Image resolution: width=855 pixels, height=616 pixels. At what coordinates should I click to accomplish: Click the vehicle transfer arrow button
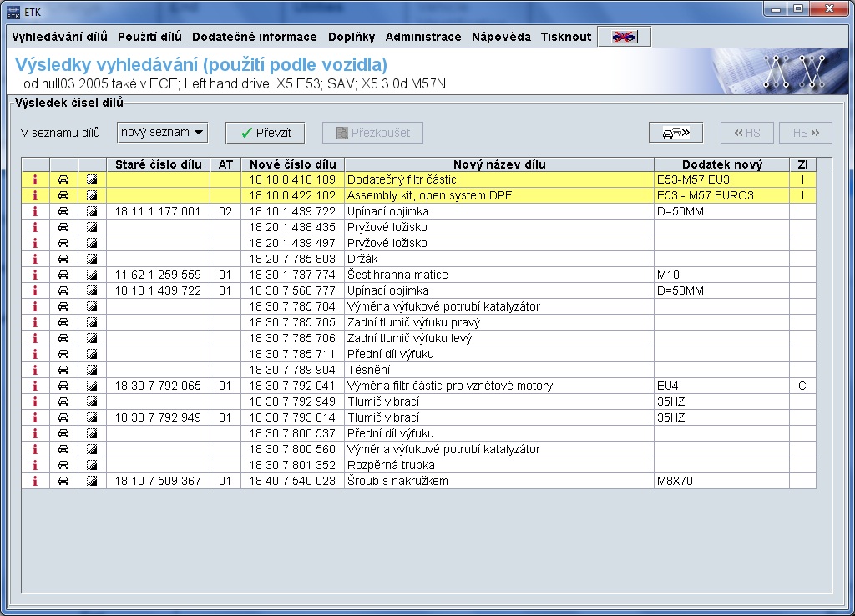675,133
